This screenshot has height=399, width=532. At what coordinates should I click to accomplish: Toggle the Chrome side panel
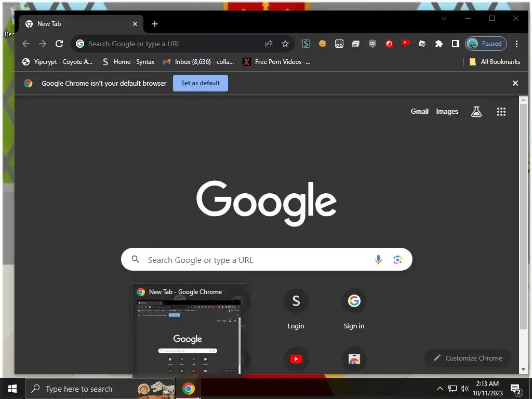point(456,44)
